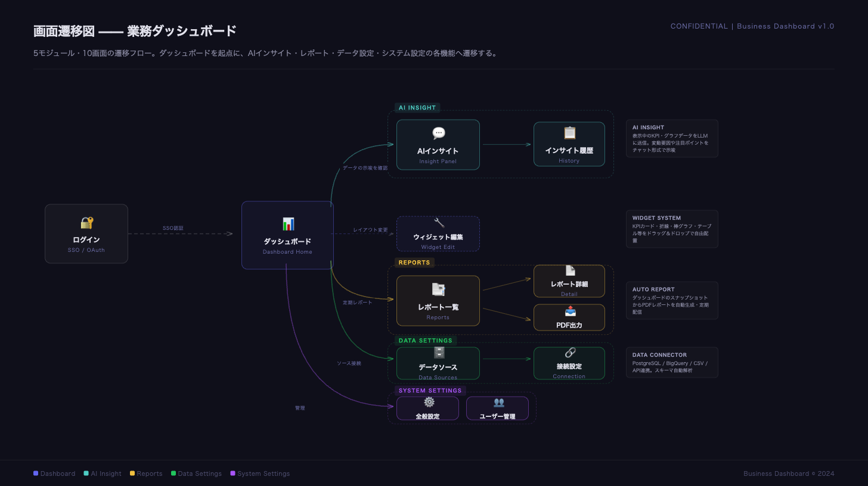Select the AI INSIGHT group label
The width and height of the screenshot is (868, 486).
pos(417,108)
